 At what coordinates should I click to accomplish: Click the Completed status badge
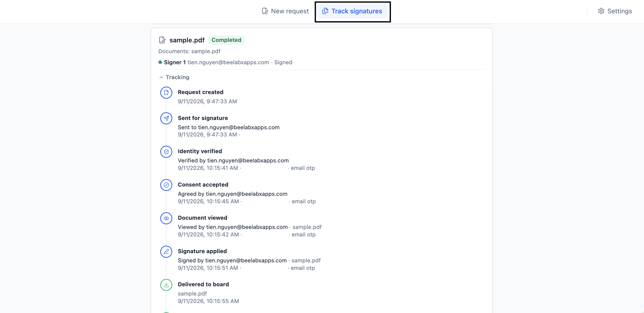pos(226,40)
